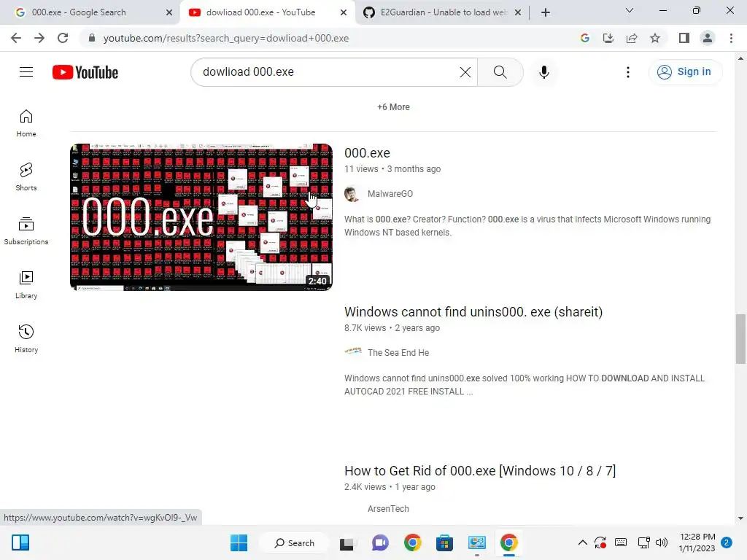Go to Home in the sidebar
This screenshot has height=560, width=747.
(x=26, y=123)
